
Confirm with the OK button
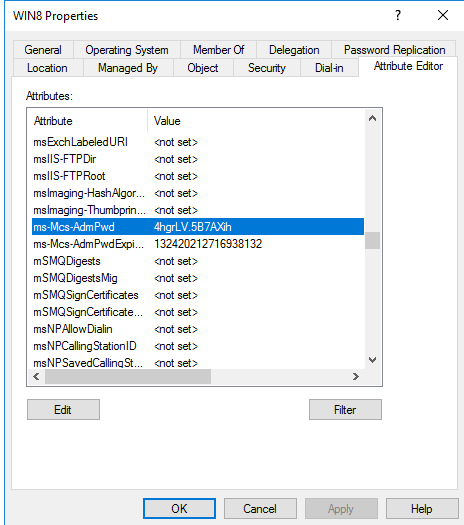(179, 509)
